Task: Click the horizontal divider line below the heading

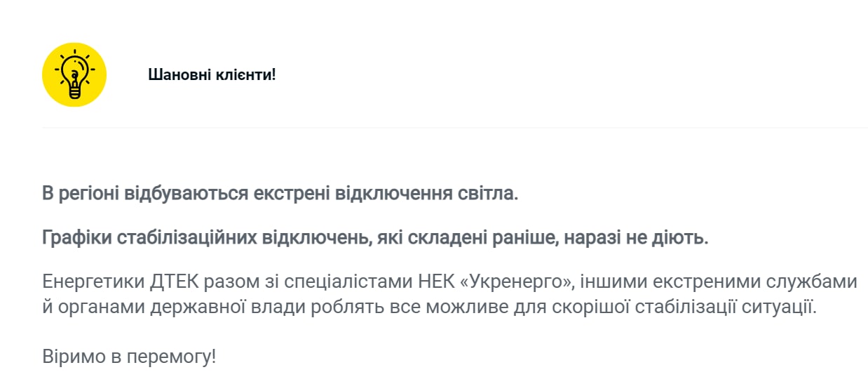Action: coord(454,128)
